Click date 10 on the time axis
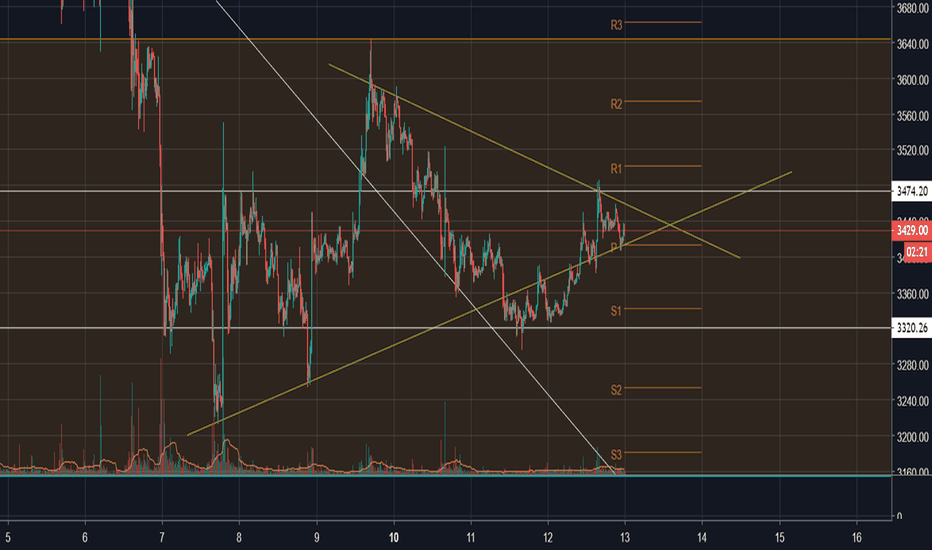Screen dimensions: 932x550 (x=393, y=538)
